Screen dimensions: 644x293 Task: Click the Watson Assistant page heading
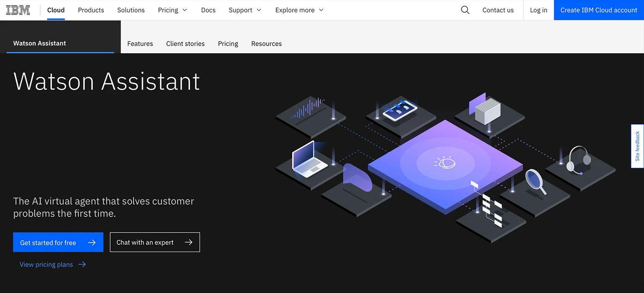107,81
